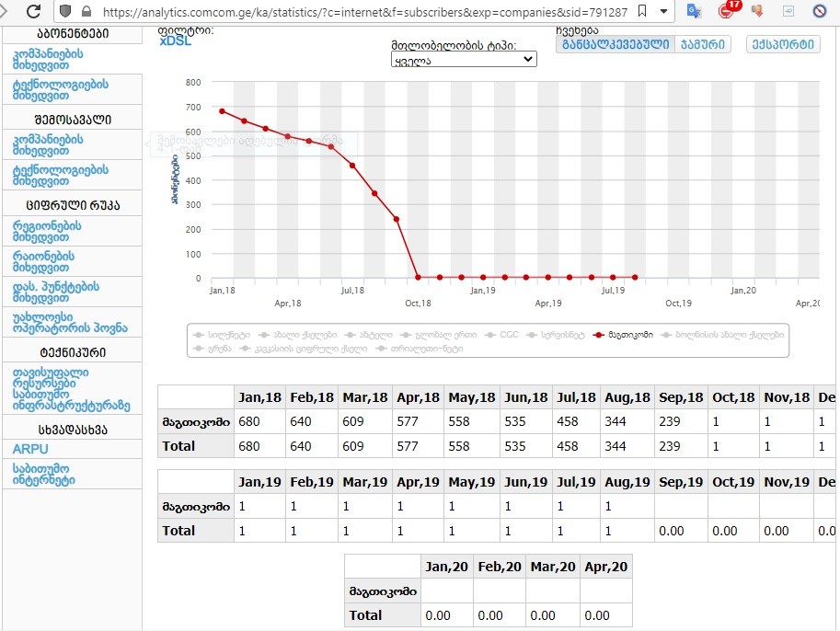840x631 pixels.
Task: Toggle მაგთიკომი series in chart legend
Action: 624,335
